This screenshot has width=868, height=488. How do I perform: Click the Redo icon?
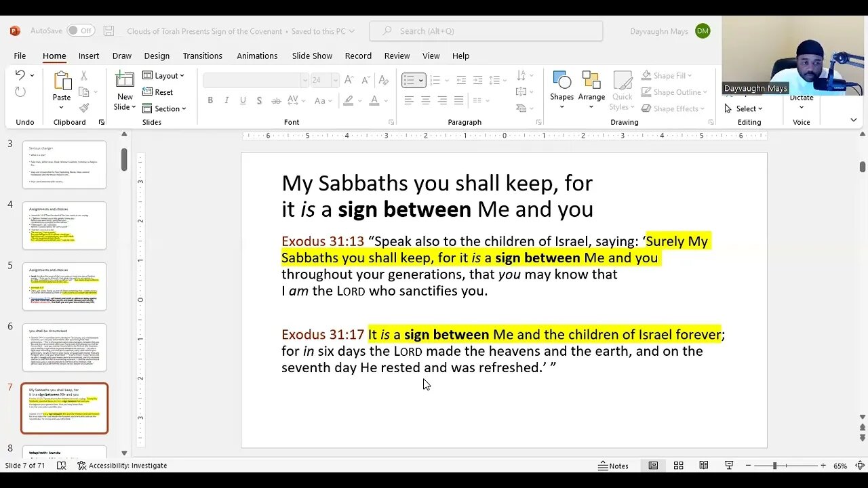(20, 92)
